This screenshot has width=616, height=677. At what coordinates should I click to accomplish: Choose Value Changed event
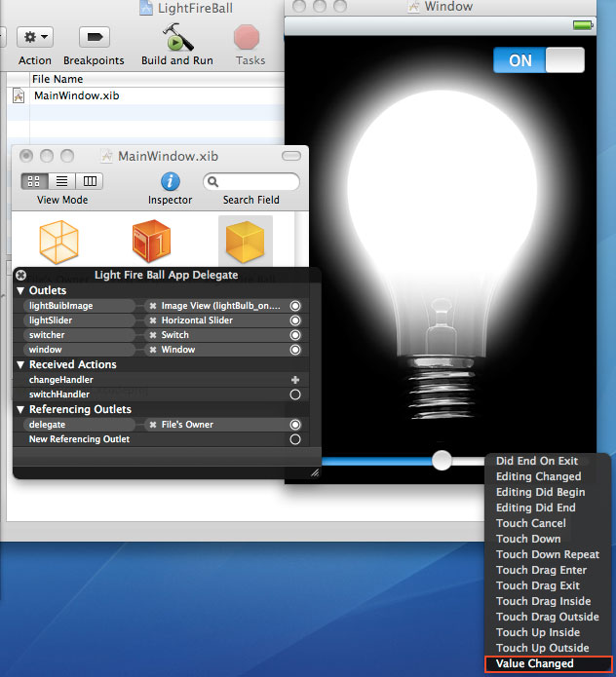pyautogui.click(x=548, y=664)
